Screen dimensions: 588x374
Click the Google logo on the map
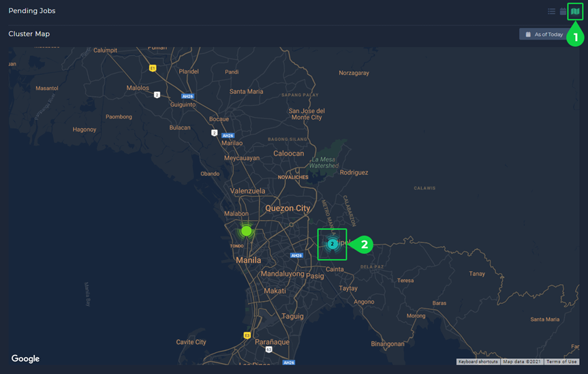point(25,358)
